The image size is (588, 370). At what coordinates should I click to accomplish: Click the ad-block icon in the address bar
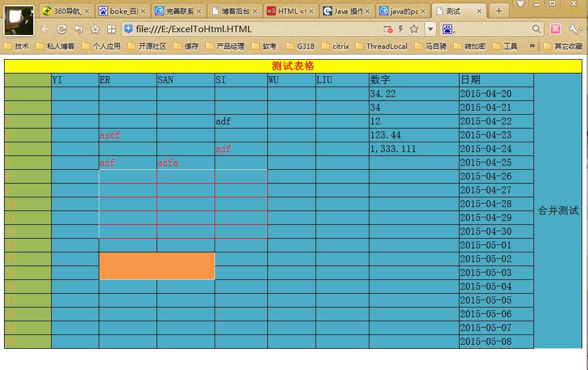click(388, 29)
